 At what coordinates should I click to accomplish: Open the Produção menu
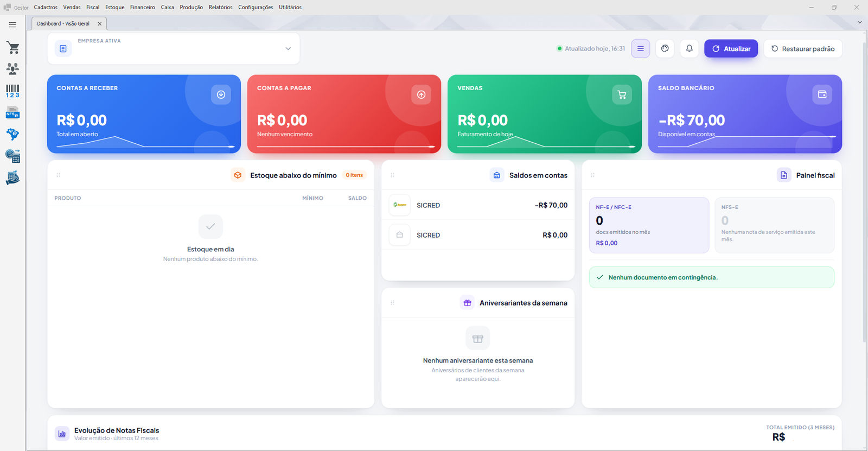(192, 7)
